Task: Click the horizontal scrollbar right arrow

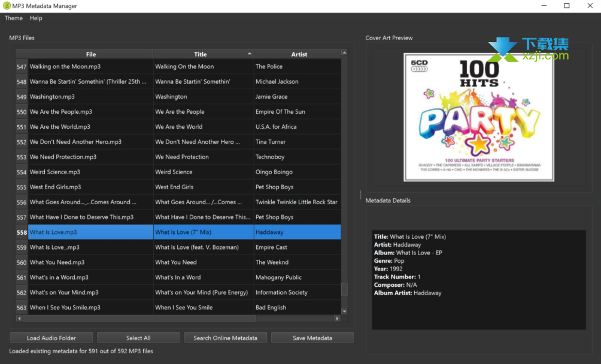Action: point(337,318)
